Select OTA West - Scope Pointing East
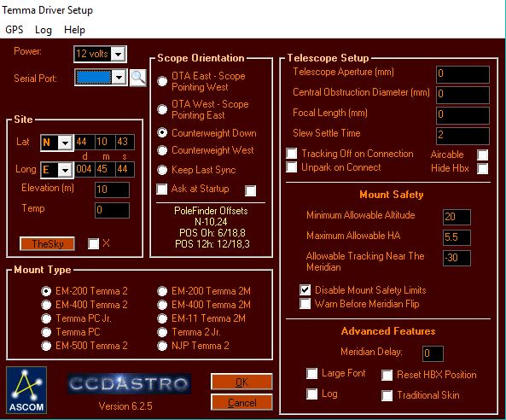 pos(162,109)
